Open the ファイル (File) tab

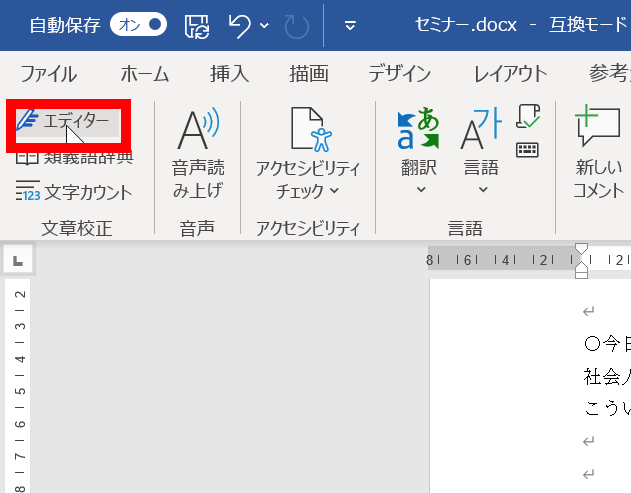point(48,74)
